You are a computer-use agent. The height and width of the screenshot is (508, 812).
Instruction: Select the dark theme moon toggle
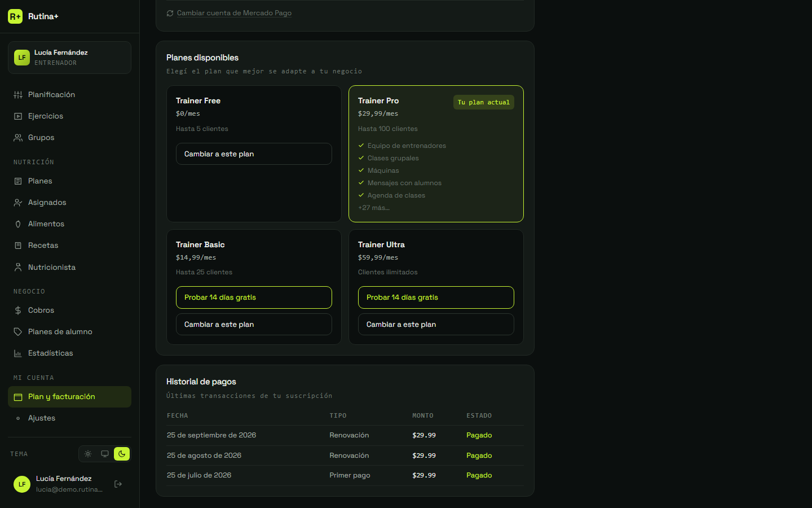(122, 454)
